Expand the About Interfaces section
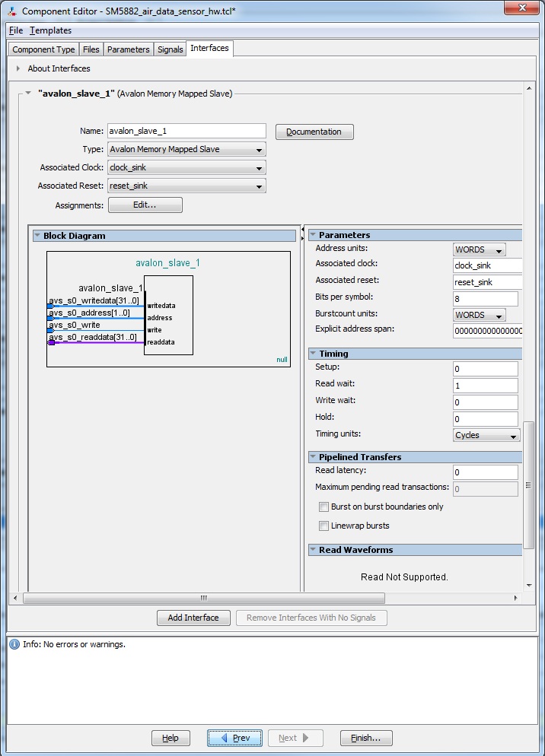Image resolution: width=545 pixels, height=756 pixels. click(x=18, y=68)
